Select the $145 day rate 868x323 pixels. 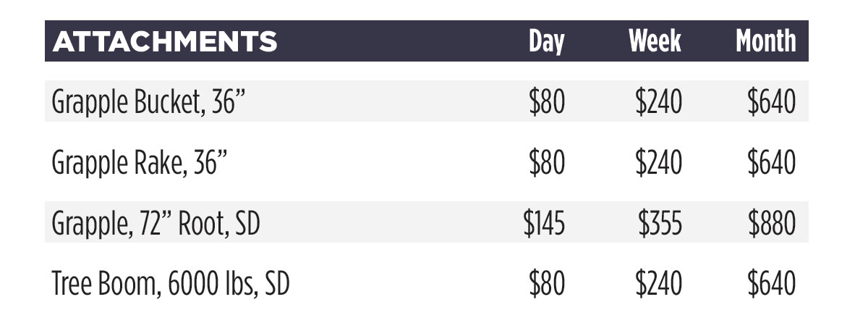[544, 224]
